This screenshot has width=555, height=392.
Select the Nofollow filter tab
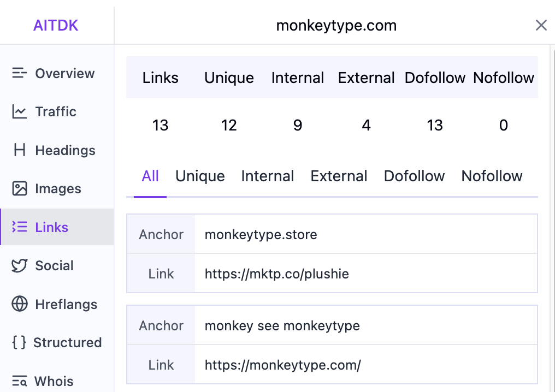click(492, 176)
